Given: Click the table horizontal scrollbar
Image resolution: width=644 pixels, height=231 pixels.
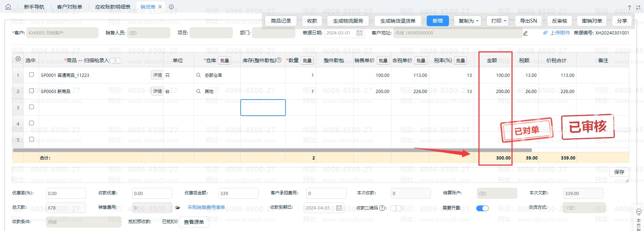Looking at the screenshot, I should [x=272, y=150].
